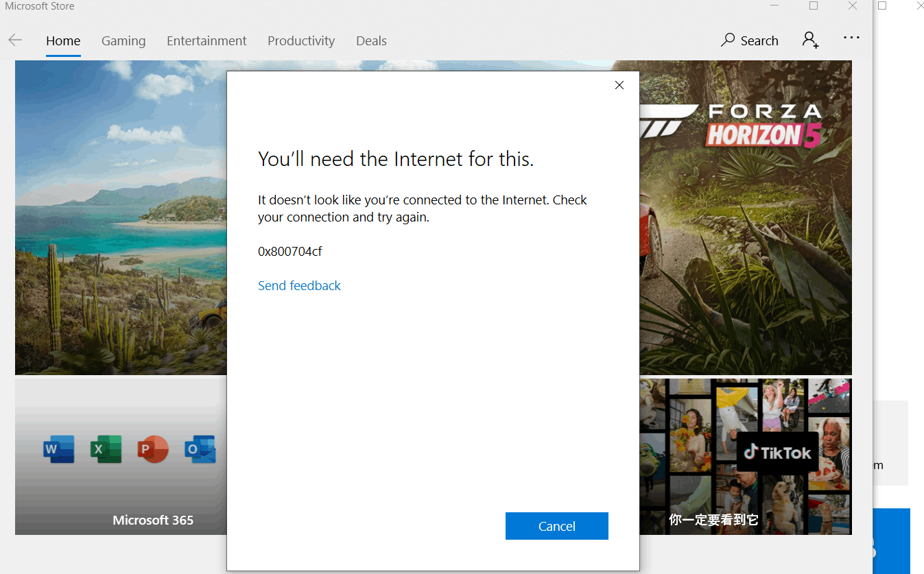Switch to the Gaming tab

click(123, 41)
